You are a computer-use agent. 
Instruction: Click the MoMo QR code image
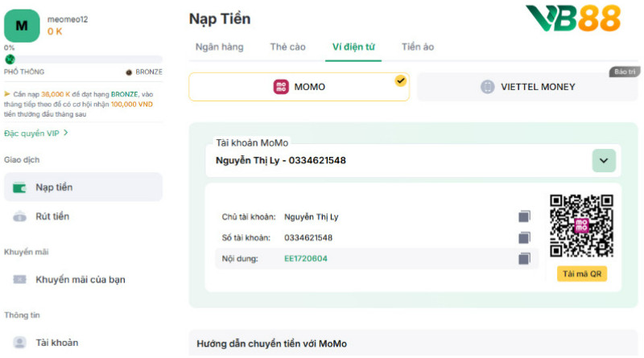(581, 226)
